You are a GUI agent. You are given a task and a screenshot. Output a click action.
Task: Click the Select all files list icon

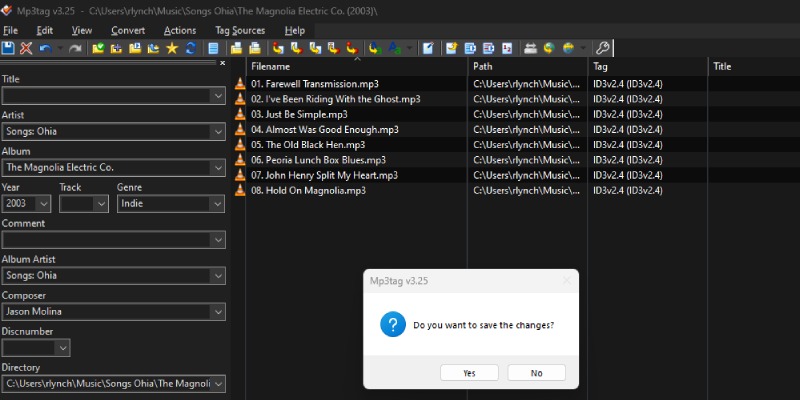click(x=213, y=48)
